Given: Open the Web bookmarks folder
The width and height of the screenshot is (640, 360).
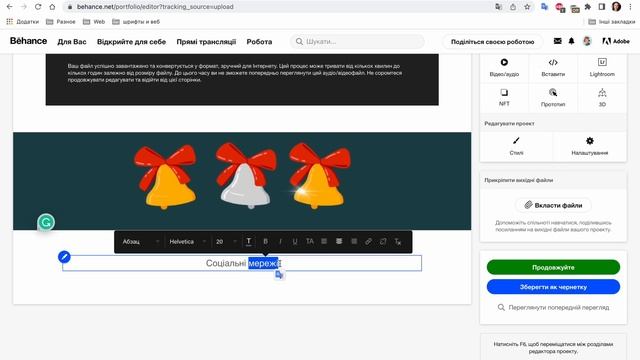Looking at the screenshot, I should click(94, 22).
